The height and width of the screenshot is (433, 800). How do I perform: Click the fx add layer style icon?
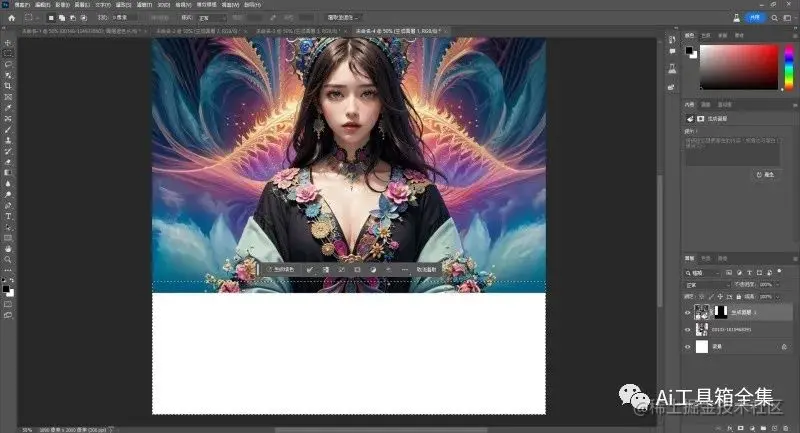pyautogui.click(x=730, y=428)
